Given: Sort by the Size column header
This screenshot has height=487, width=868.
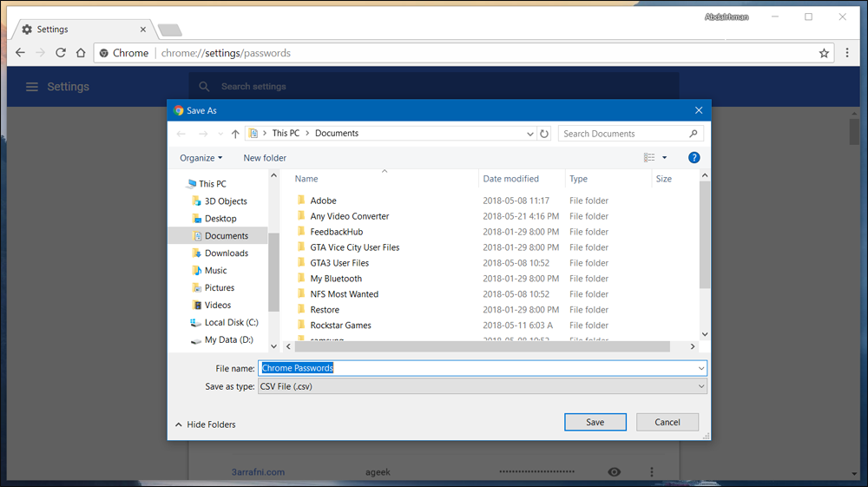Looking at the screenshot, I should 663,179.
